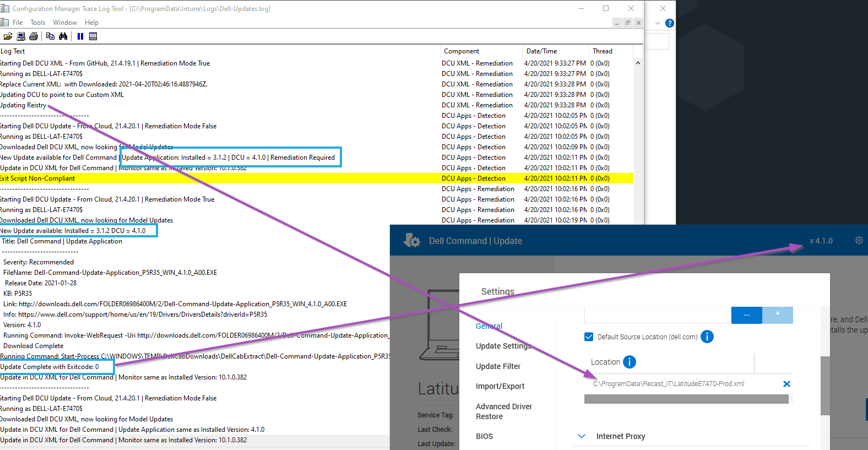Click info icon beside Default Source Location
This screenshot has width=868, height=450.
point(707,337)
